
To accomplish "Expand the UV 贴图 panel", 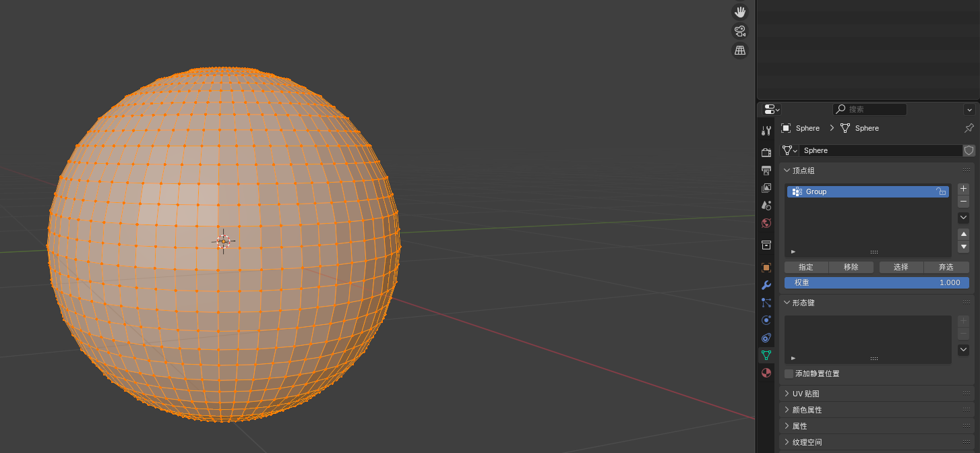I will pos(787,394).
